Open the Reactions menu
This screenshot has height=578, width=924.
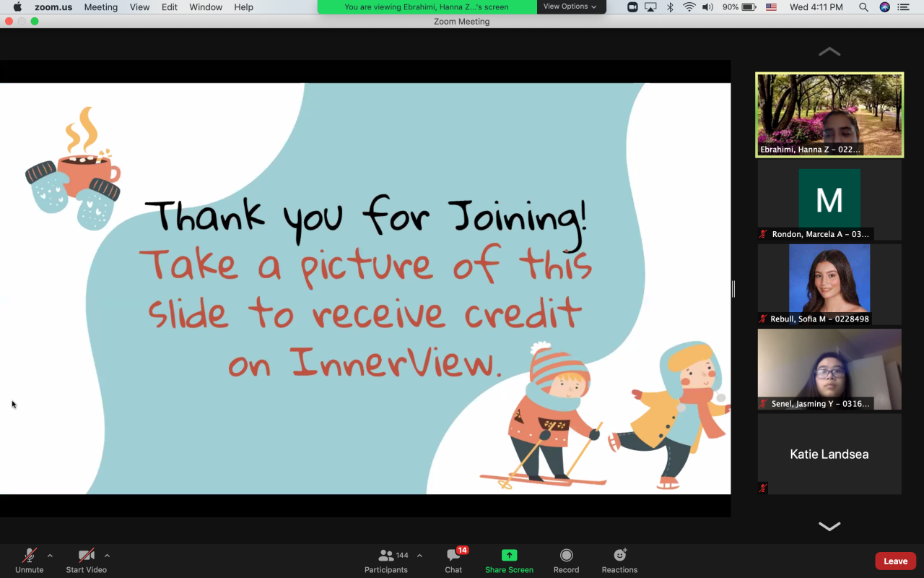619,560
